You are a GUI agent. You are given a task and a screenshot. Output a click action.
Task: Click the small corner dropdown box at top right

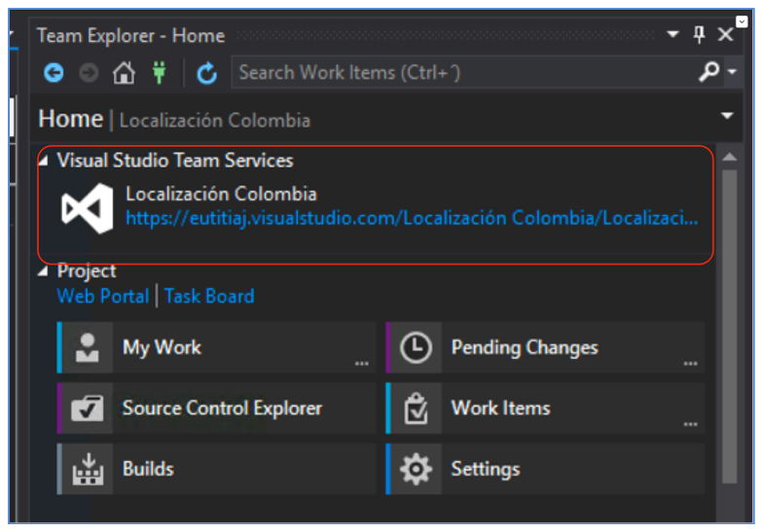(742, 21)
